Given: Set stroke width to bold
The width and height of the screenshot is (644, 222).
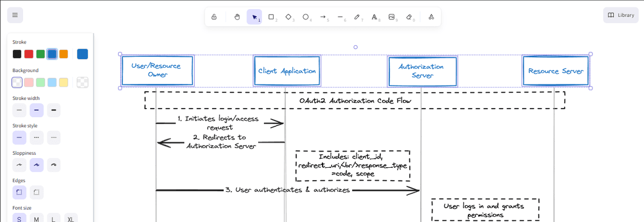Looking at the screenshot, I should point(36,110).
